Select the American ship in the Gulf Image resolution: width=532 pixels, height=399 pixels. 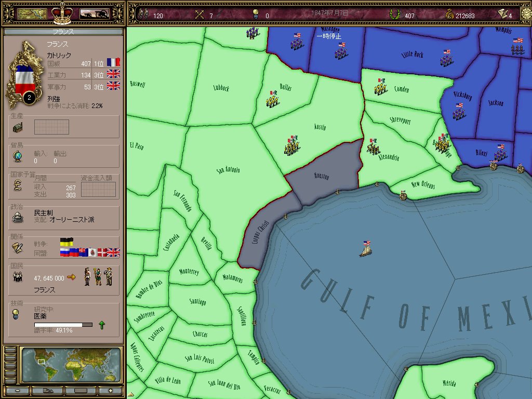(x=365, y=249)
